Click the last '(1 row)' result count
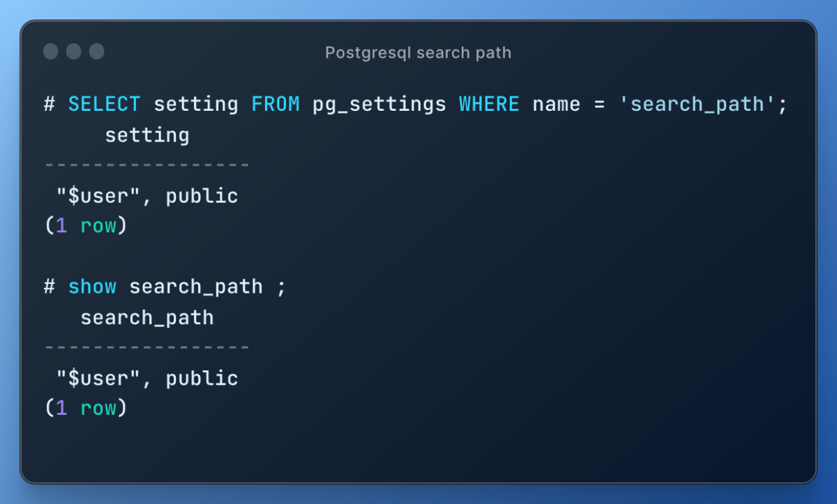 click(86, 409)
